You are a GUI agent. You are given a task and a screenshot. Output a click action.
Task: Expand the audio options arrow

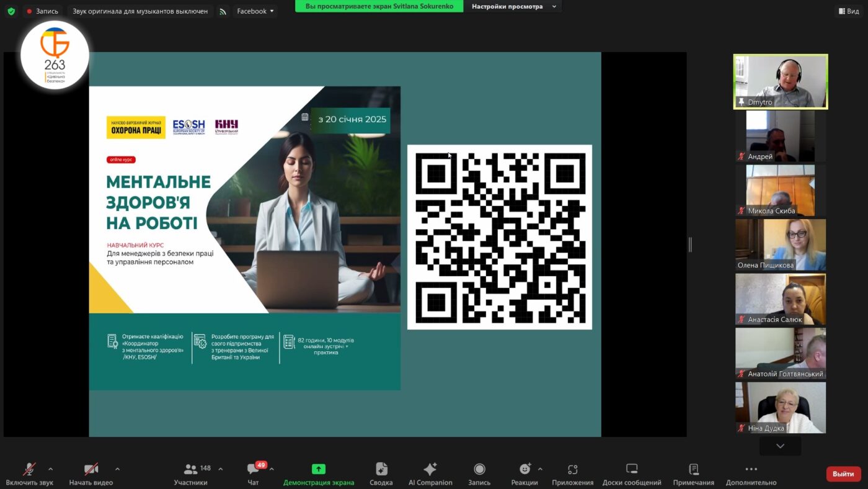pos(51,469)
